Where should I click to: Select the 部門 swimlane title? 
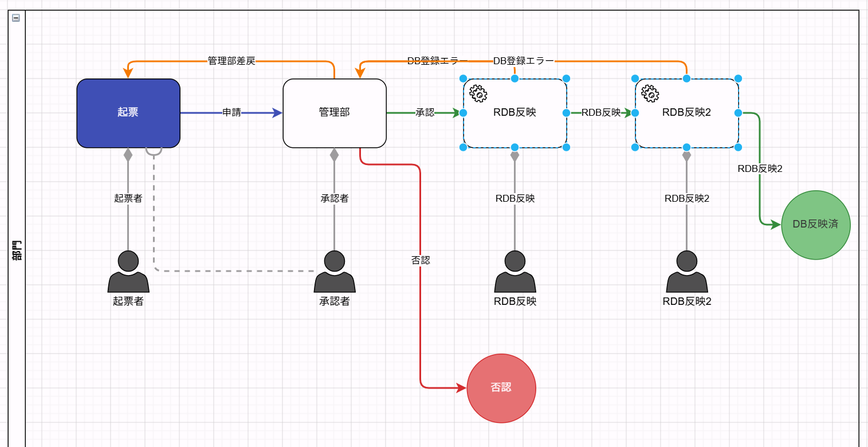coord(17,250)
